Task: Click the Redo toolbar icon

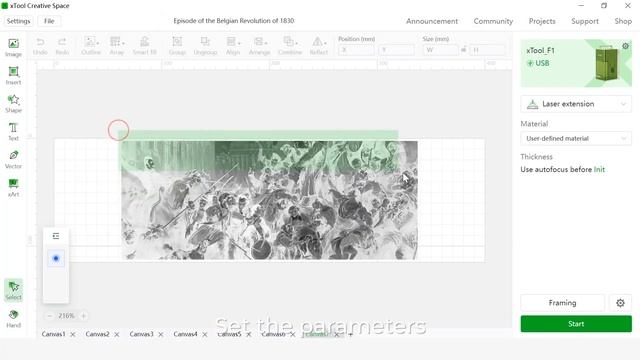Action: pyautogui.click(x=62, y=46)
